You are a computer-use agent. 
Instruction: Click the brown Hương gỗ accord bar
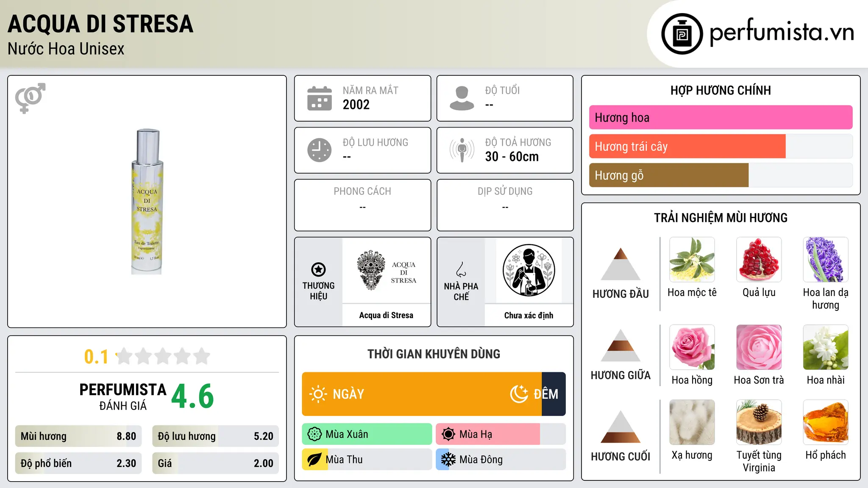[669, 175]
